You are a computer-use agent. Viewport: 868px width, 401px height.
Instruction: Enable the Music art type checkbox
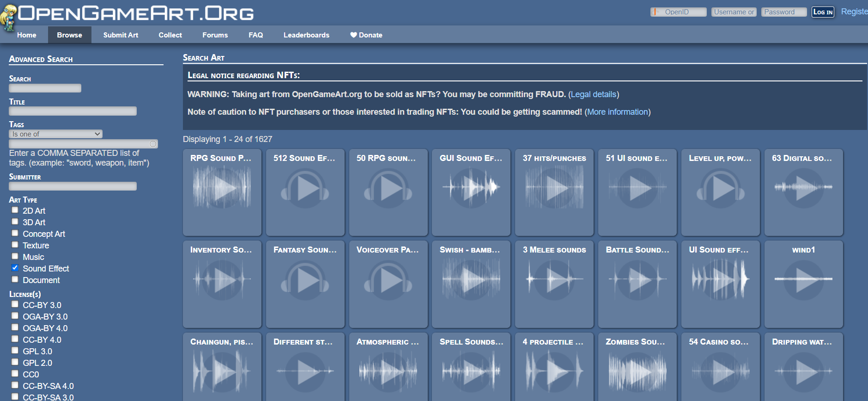[x=15, y=256]
